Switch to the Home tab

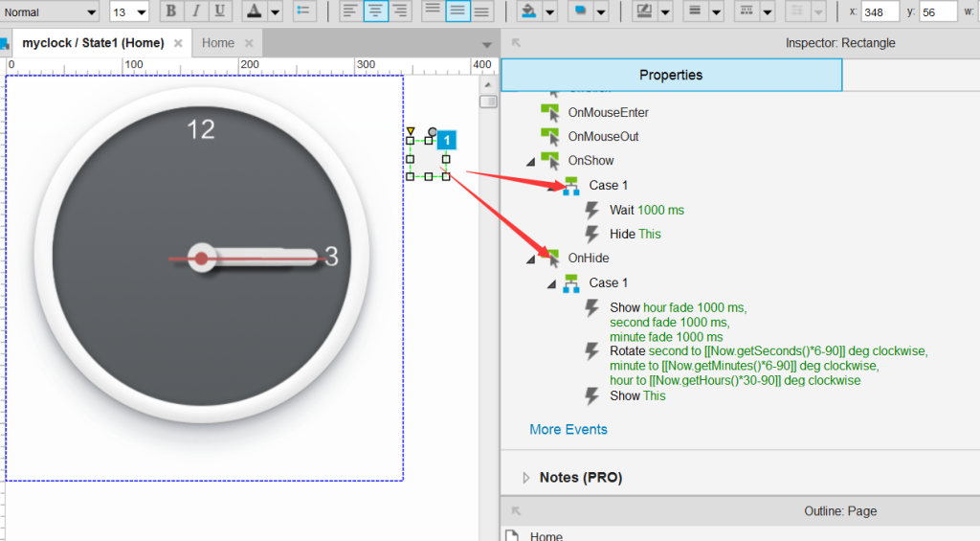pyautogui.click(x=218, y=43)
